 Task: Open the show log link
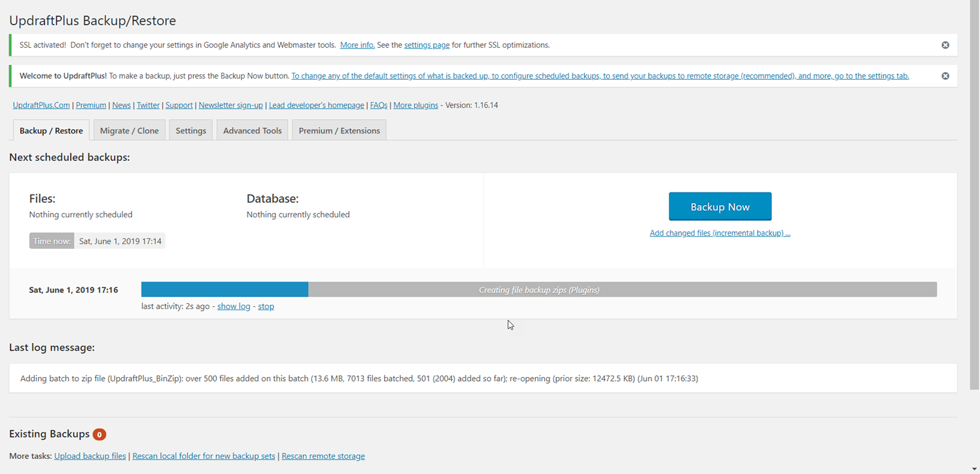click(234, 306)
